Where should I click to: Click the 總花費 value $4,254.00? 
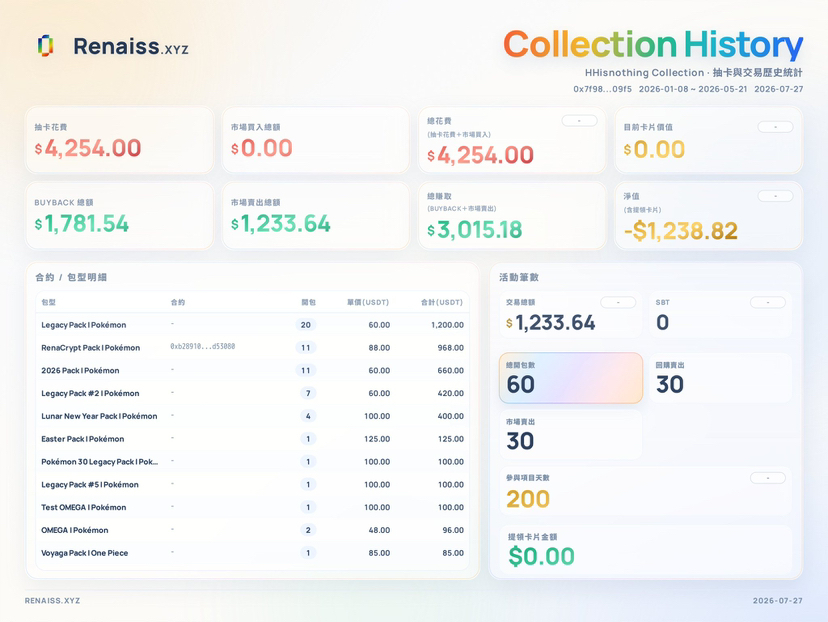click(x=481, y=155)
